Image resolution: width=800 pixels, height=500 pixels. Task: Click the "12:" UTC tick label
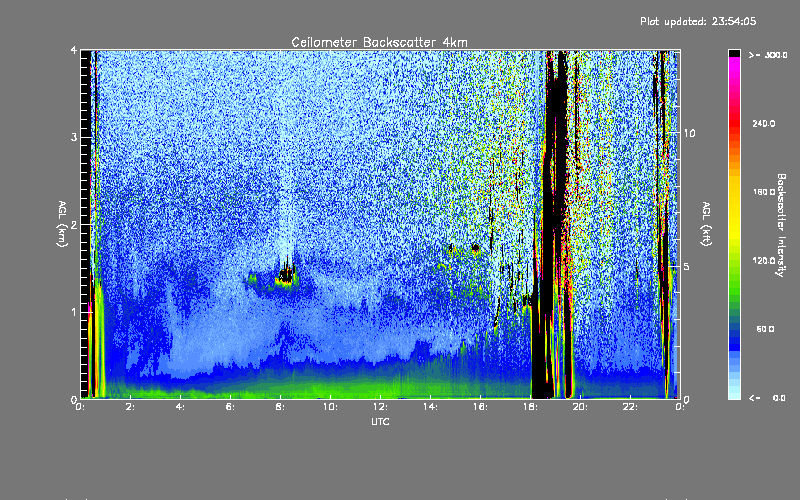(380, 407)
